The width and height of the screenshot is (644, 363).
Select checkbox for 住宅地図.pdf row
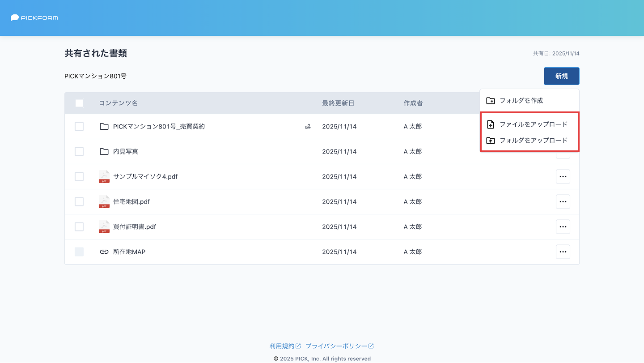79,202
